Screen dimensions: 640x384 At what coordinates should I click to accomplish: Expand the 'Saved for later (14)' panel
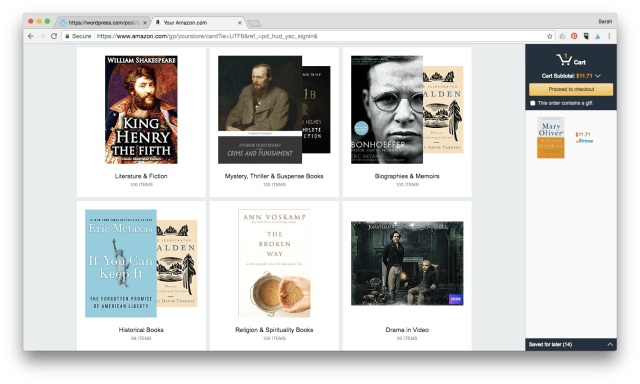(571, 344)
